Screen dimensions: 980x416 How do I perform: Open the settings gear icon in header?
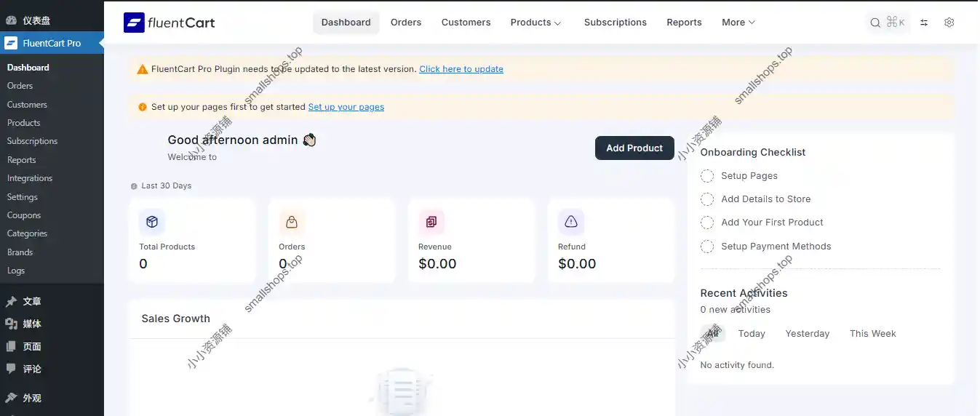click(x=949, y=23)
